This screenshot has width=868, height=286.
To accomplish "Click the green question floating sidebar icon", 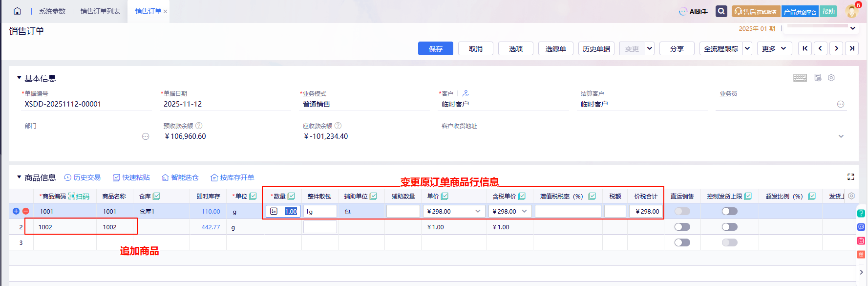I will [x=861, y=213].
